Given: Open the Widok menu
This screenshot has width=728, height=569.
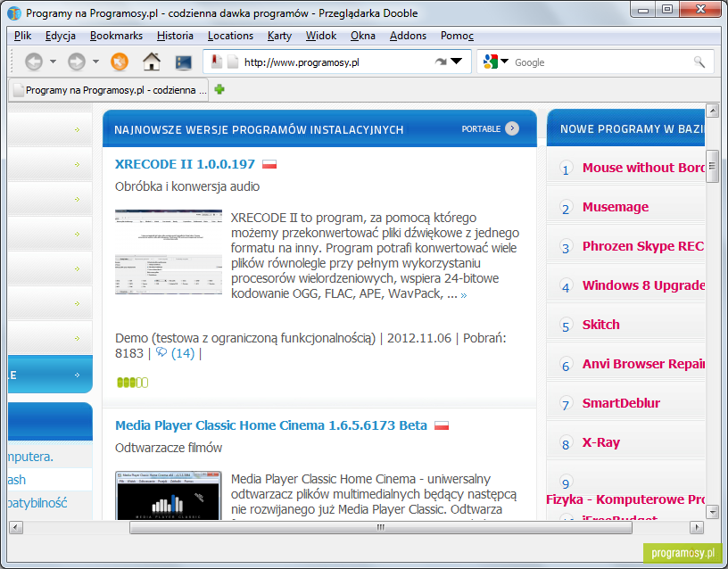Looking at the screenshot, I should click(x=321, y=36).
